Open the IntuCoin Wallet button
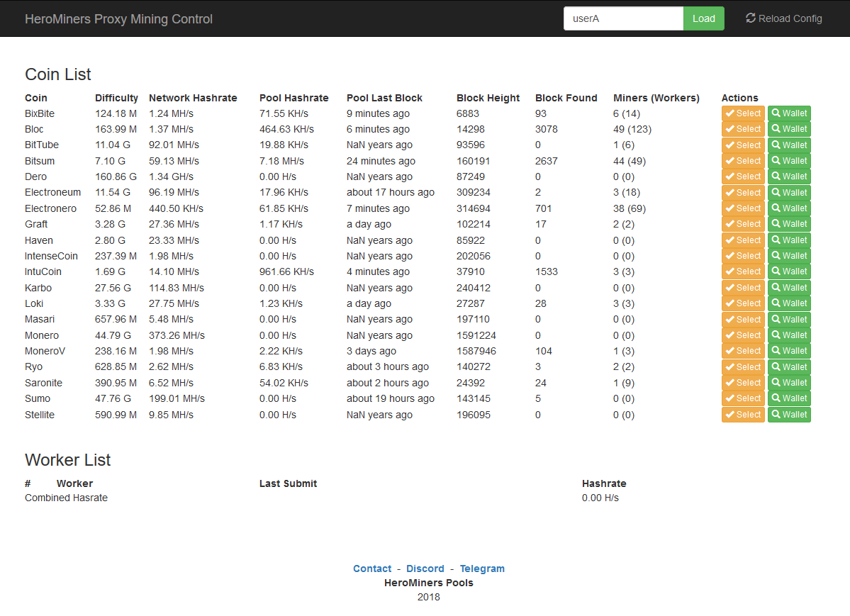This screenshot has height=616, width=850. click(789, 271)
